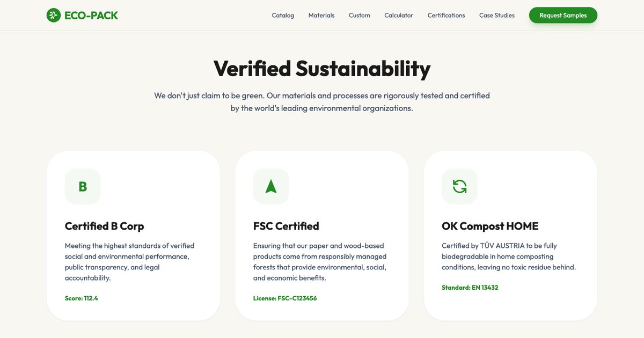Viewport: 644px width, 338px height.
Task: Click the TÜV AUSTRIA description paragraph
Action: [509, 256]
